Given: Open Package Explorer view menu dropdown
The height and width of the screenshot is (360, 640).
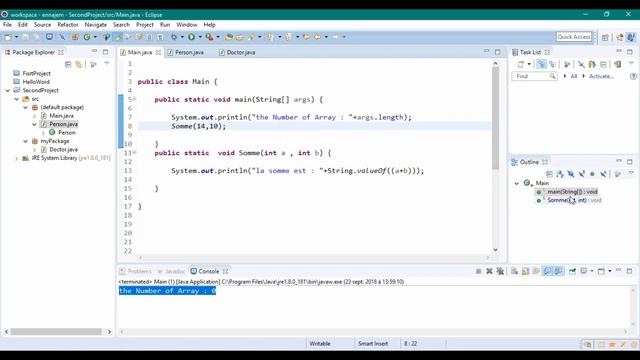Looking at the screenshot, I should point(107,64).
